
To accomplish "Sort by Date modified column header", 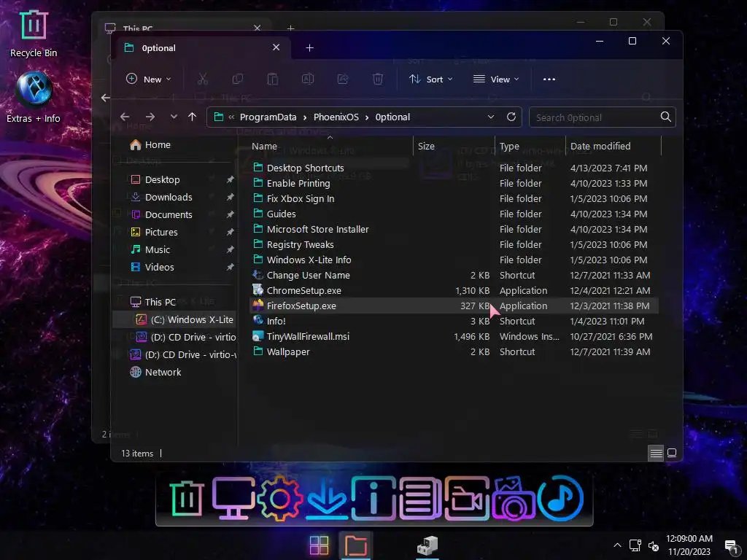I will (x=614, y=146).
